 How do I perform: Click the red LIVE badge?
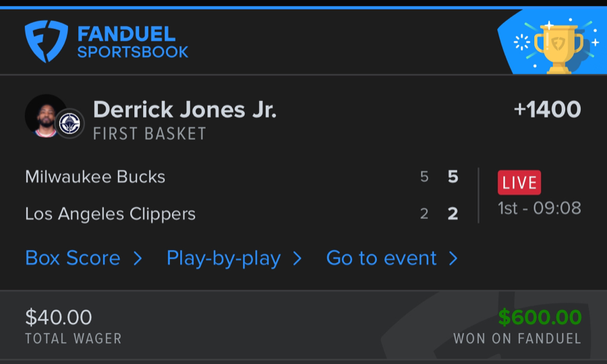(x=519, y=183)
